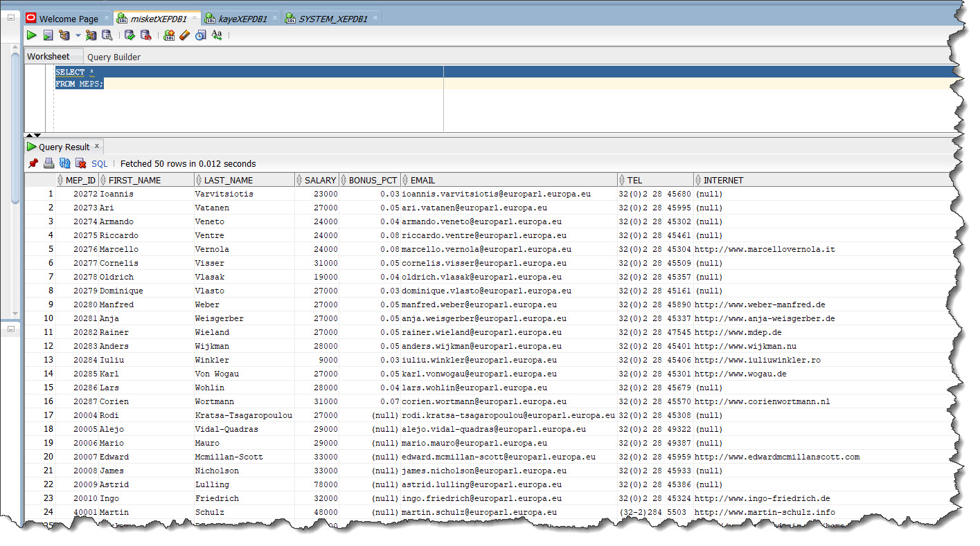The height and width of the screenshot is (546, 980).
Task: Click the Von Wogau last name cell
Action: pyautogui.click(x=244, y=374)
